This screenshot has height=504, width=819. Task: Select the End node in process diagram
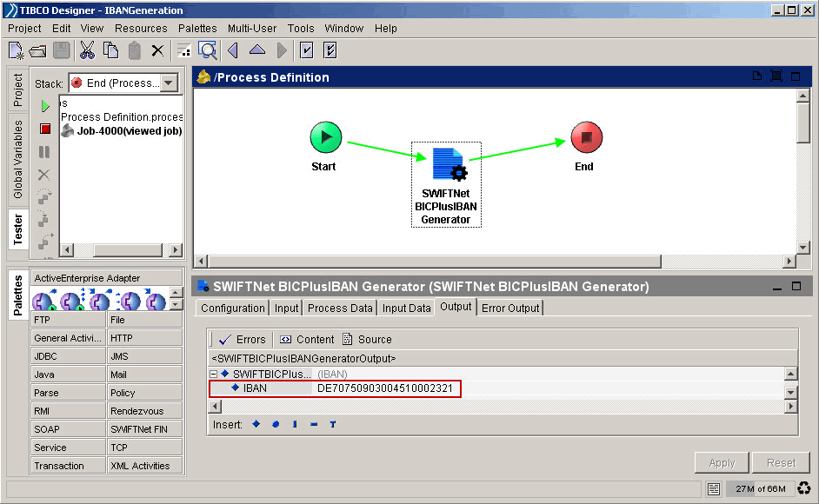(586, 137)
